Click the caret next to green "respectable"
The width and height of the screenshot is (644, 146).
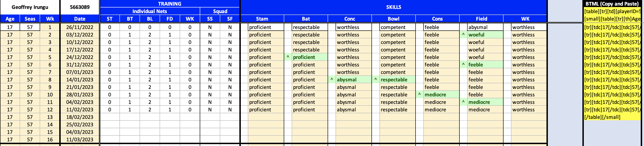[375, 80]
